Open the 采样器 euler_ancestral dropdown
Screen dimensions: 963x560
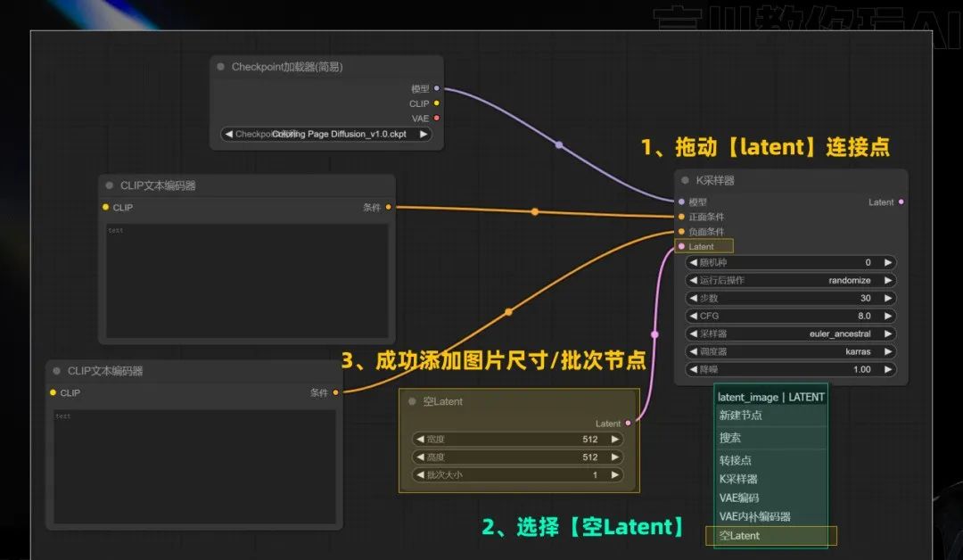tap(790, 334)
